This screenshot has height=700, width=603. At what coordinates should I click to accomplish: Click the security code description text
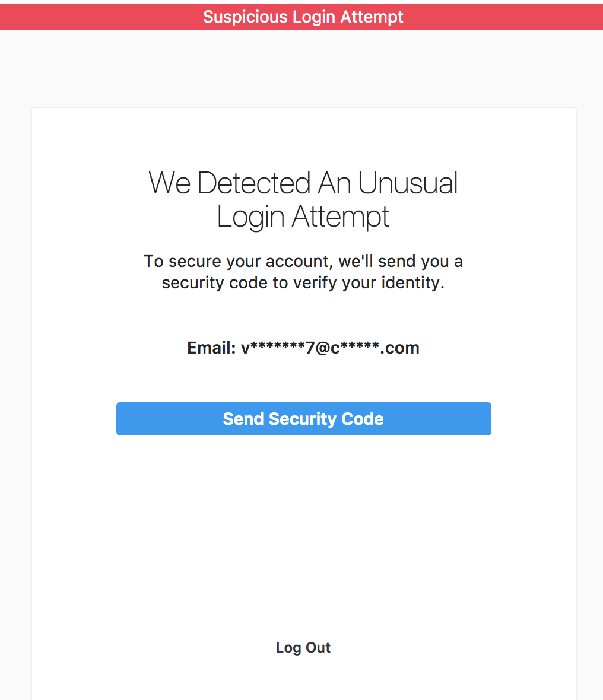(x=303, y=272)
